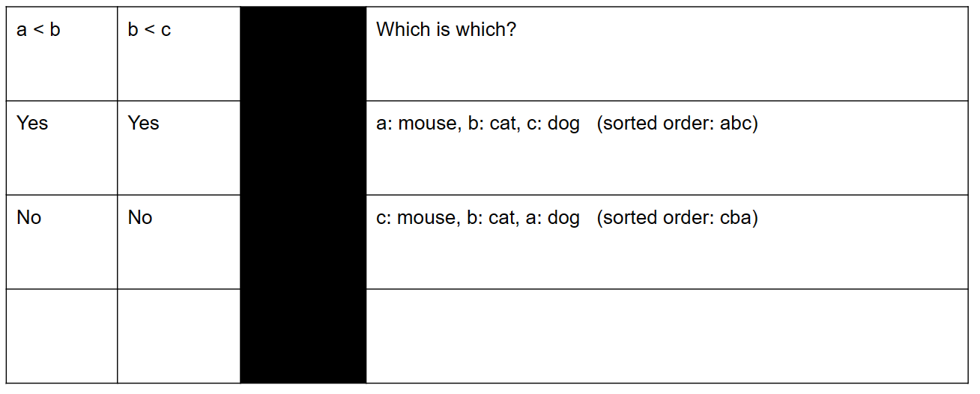The width and height of the screenshot is (980, 394).
Task: Select "No" in the b < c column
Action: pyautogui.click(x=140, y=217)
